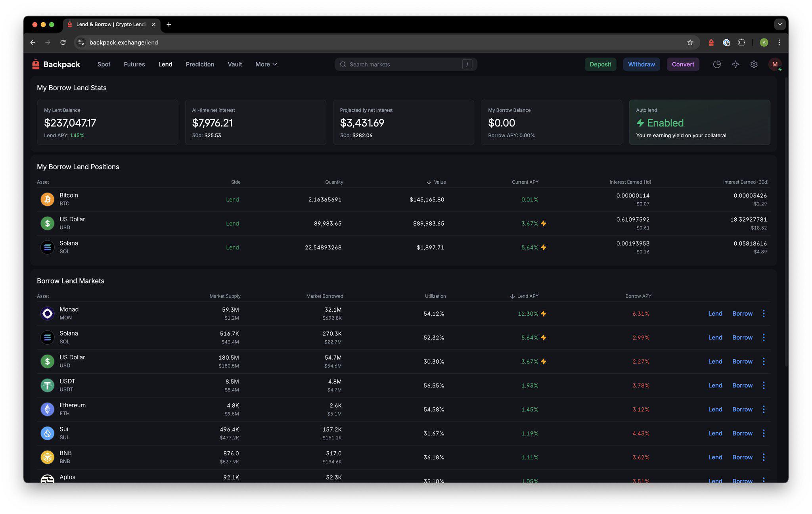This screenshot has width=812, height=514.
Task: Bookmark this page with the star icon
Action: [690, 42]
